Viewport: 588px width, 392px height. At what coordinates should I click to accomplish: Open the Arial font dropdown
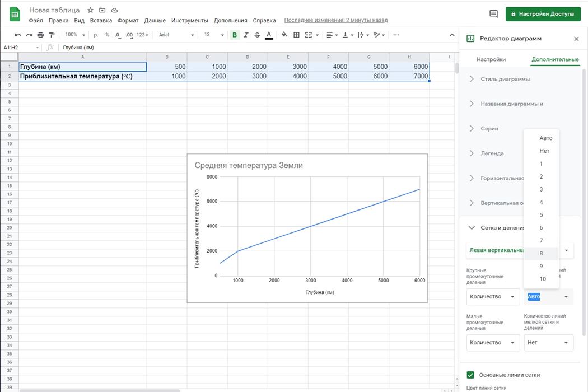pyautogui.click(x=176, y=35)
